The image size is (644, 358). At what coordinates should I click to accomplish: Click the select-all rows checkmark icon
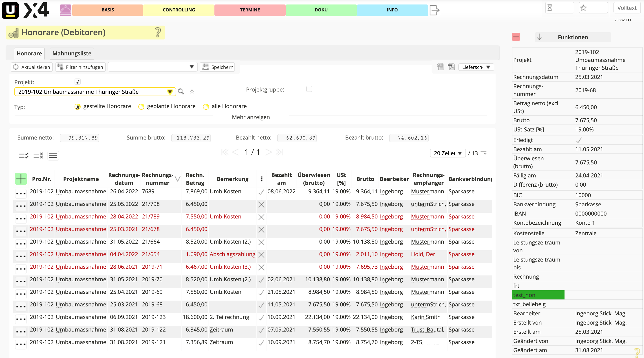pos(24,156)
